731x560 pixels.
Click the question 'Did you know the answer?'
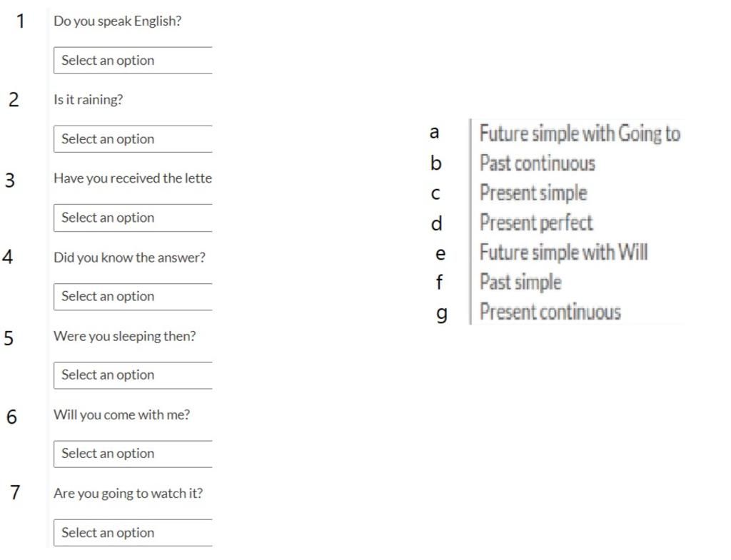[x=129, y=258]
